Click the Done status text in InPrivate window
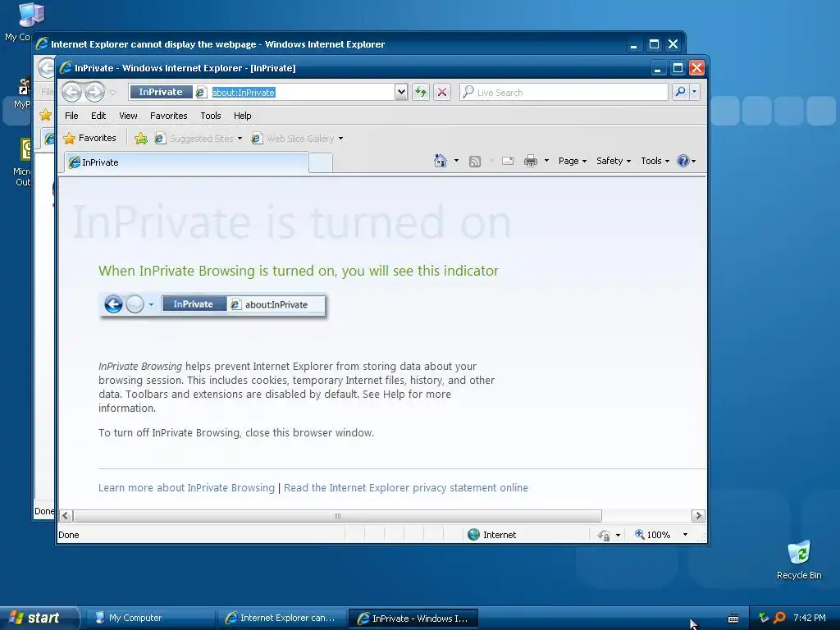The width and height of the screenshot is (840, 630). tap(69, 535)
